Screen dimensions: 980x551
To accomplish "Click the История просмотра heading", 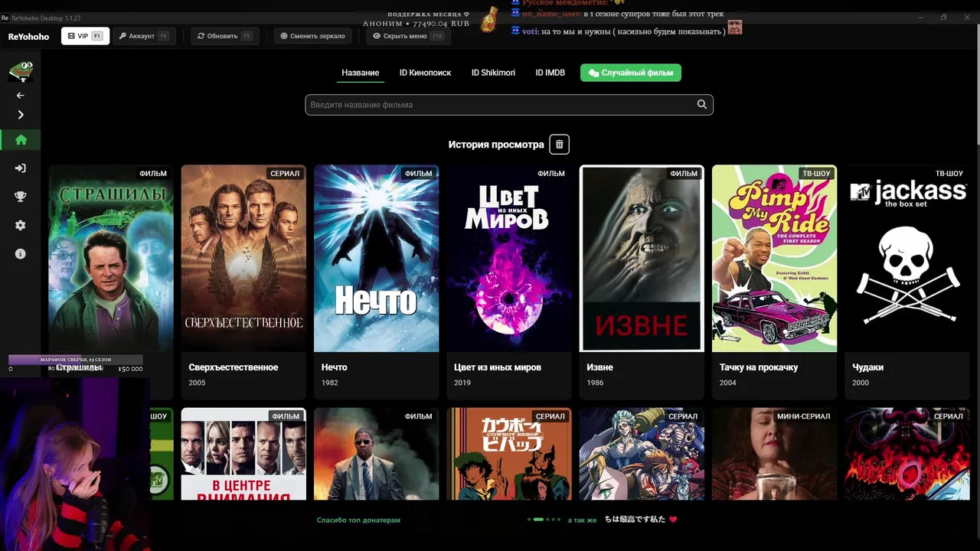I will pyautogui.click(x=496, y=144).
